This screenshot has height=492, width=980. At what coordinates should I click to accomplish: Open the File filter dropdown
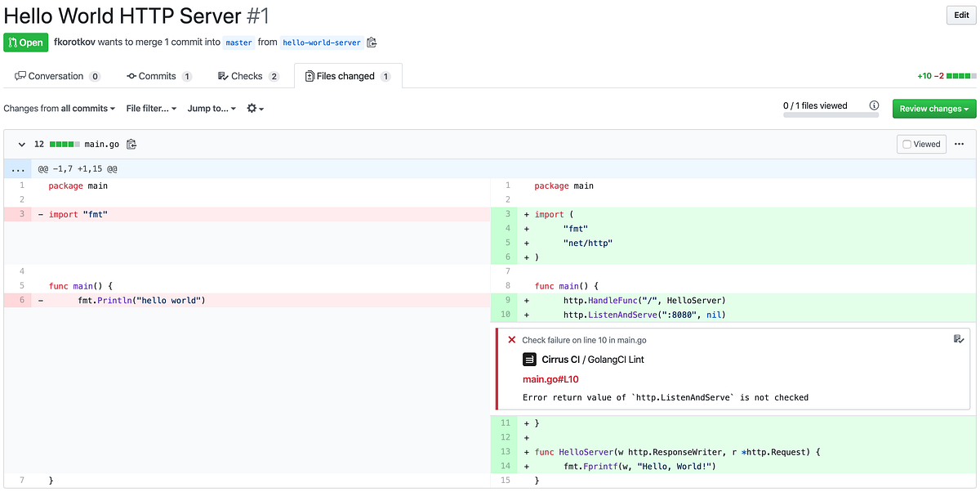pos(150,108)
